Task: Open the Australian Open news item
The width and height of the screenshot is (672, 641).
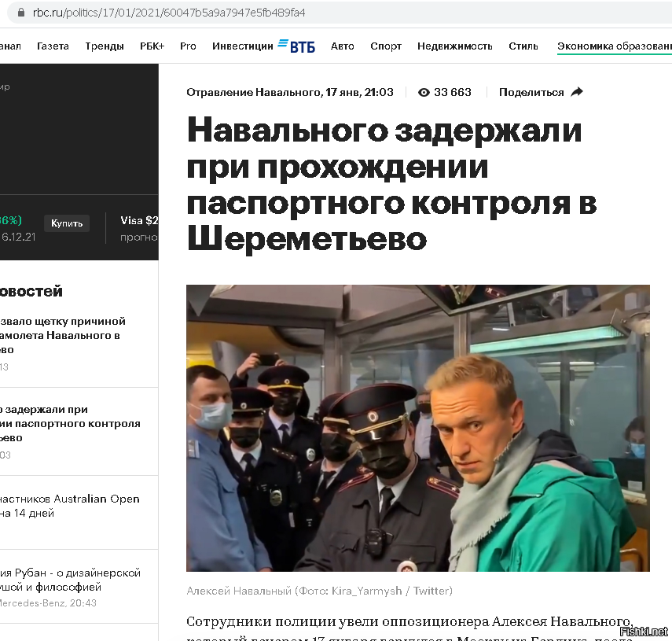Action: tap(70, 506)
